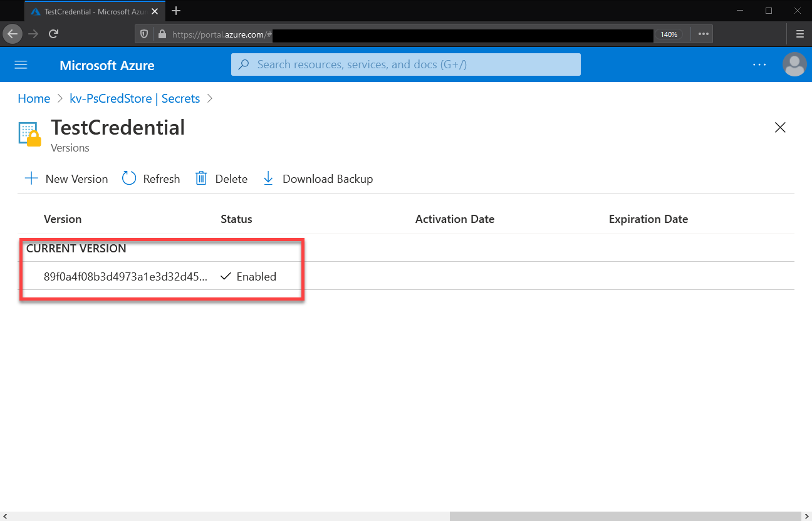This screenshot has width=812, height=521.
Task: Close the TestCredential blade
Action: pos(780,128)
